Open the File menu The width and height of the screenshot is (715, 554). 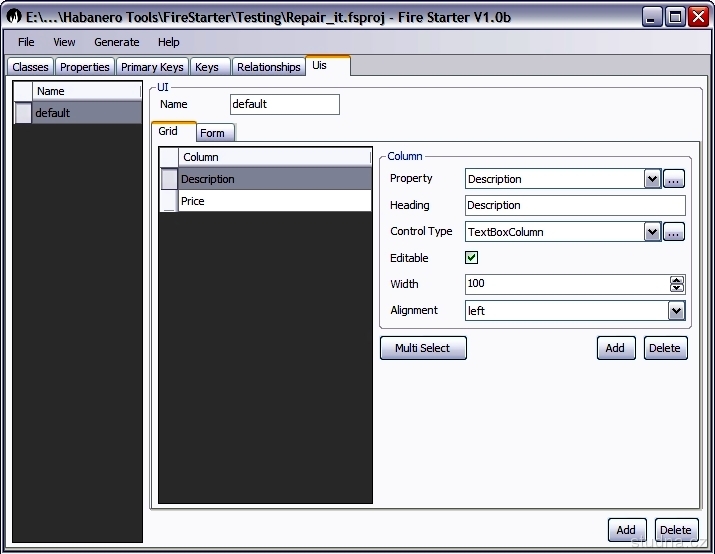click(26, 42)
